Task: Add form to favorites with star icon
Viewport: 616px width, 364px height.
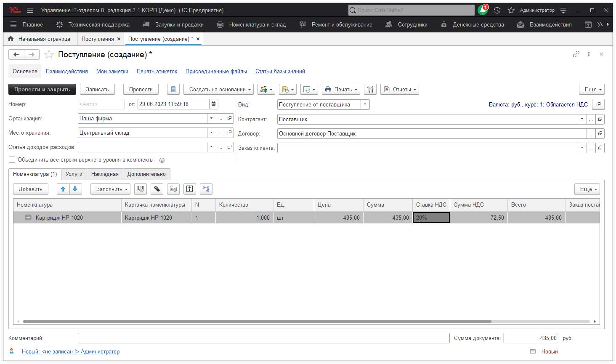Action: tap(49, 54)
